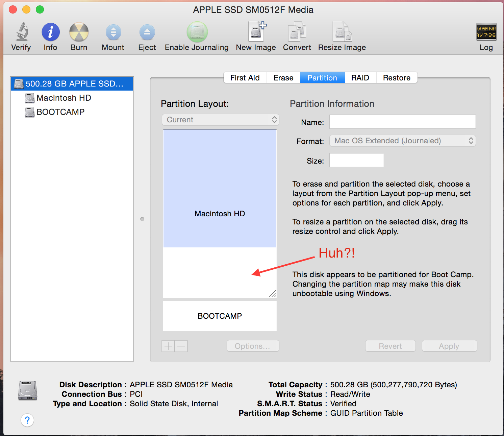
Task: Click the Apply button
Action: tap(449, 346)
